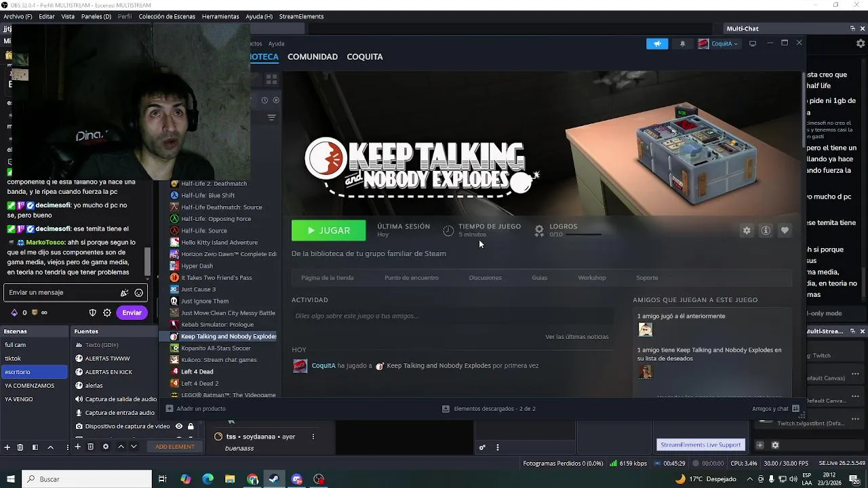Toggle visibility of Dispositivo de captura de video
Screen dimensions: 868x488
coord(179,426)
